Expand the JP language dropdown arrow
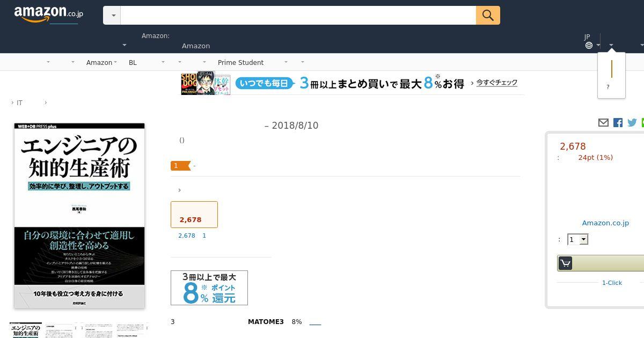This screenshot has width=644, height=338. [x=598, y=46]
